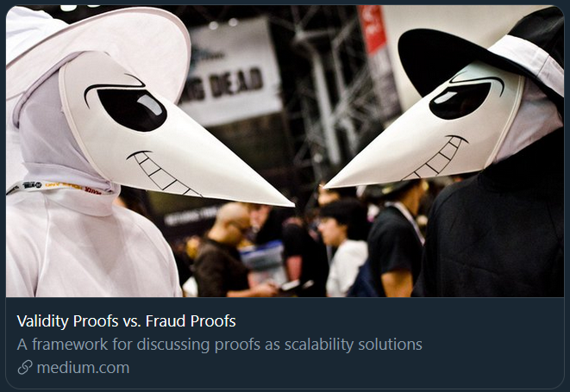Screen dimensions: 570x392
Task: Click the blurred DEAD banner sign
Action: [x=229, y=72]
